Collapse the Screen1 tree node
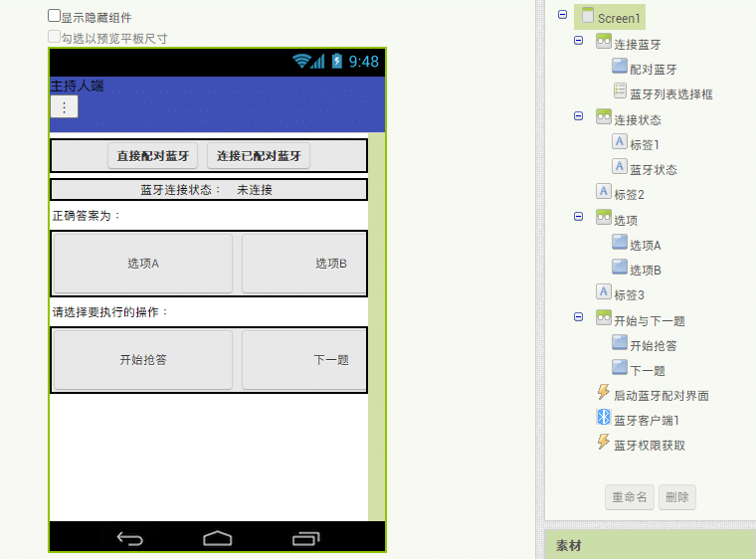 pyautogui.click(x=563, y=15)
